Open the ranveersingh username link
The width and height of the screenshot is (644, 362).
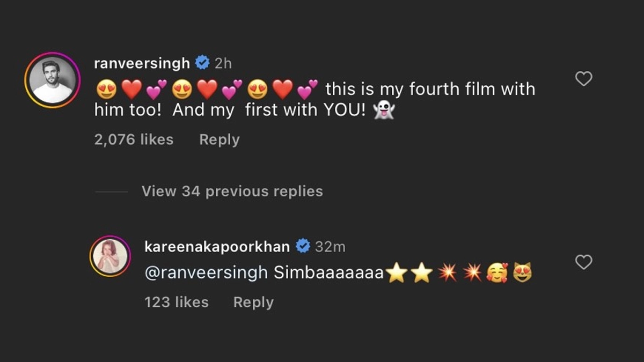coord(142,63)
